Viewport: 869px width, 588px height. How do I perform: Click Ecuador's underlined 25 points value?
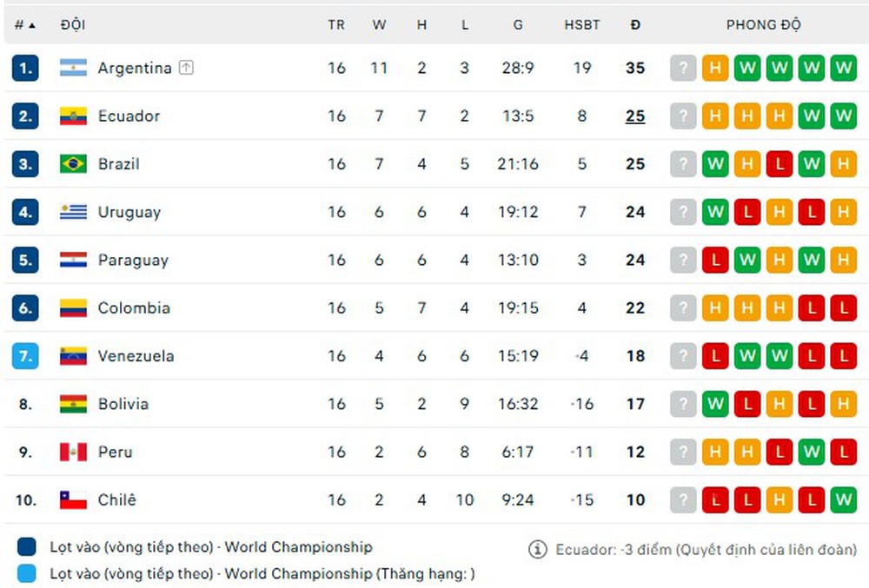pyautogui.click(x=635, y=116)
